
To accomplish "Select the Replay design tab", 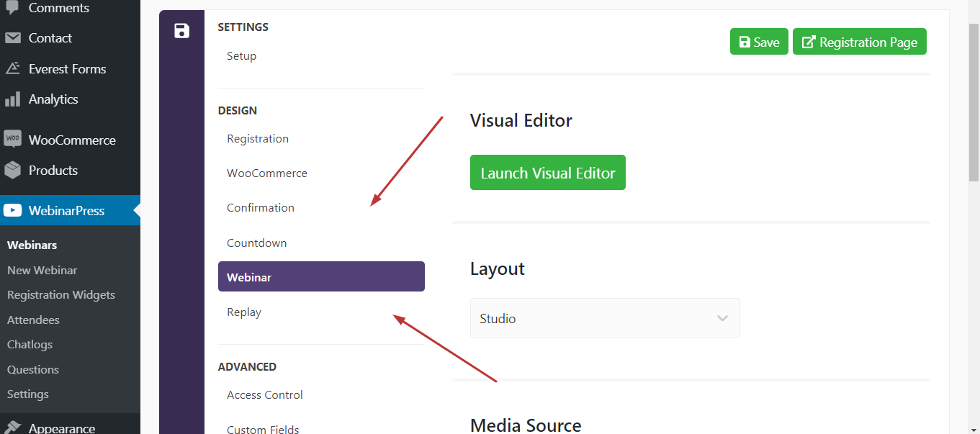I will pyautogui.click(x=321, y=312).
